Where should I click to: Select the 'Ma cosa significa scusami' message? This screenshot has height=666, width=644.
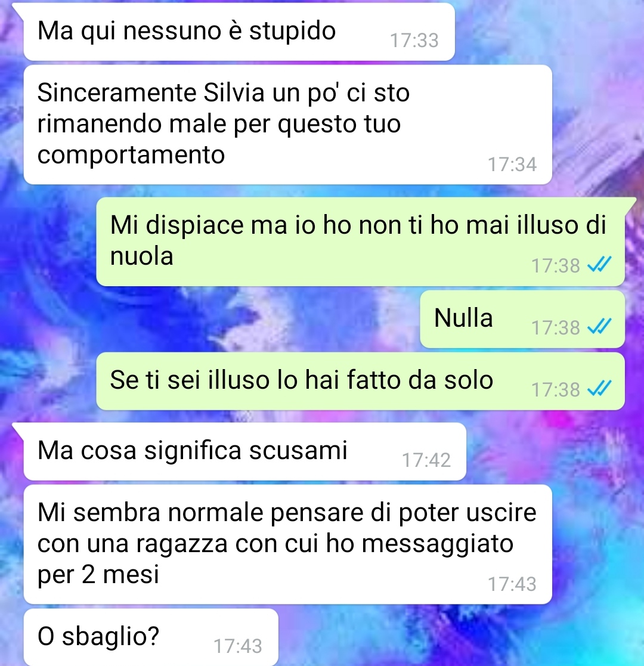click(244, 451)
